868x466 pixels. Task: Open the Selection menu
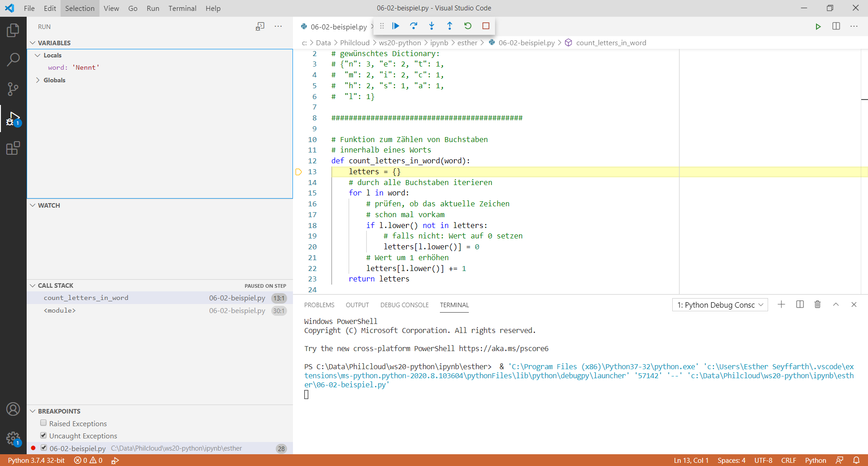(80, 8)
